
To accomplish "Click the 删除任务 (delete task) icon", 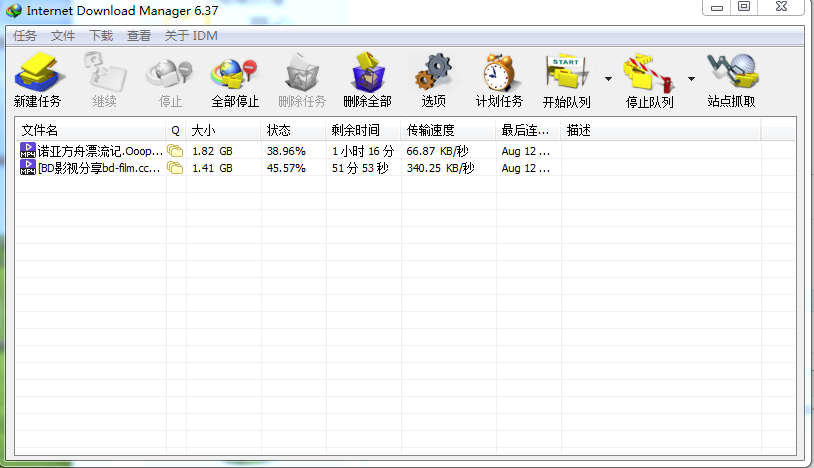I will (302, 72).
